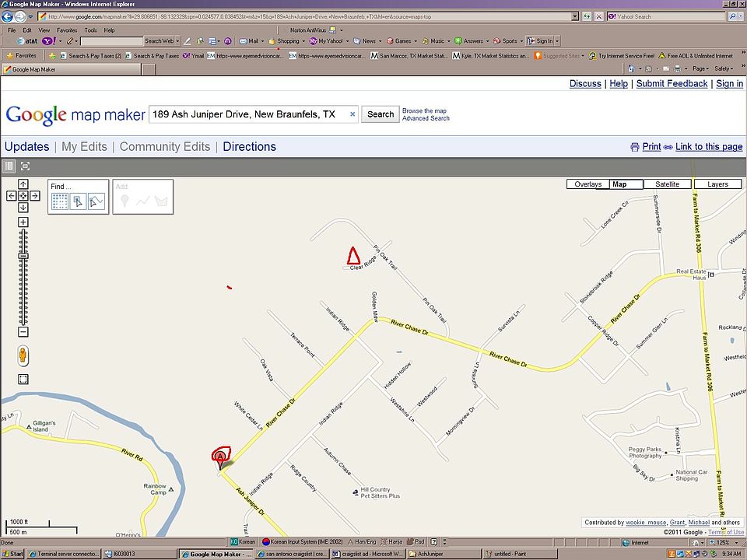Screen dimensions: 747x560
Task: Click the Yahoo! Search box
Action: [667, 16]
